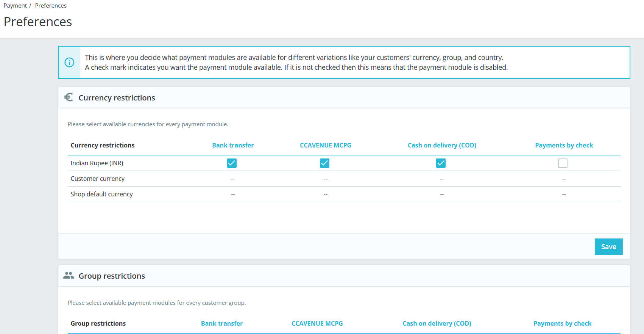Viewport: 644px width, 334px height.
Task: Click the Shop default currency row label
Action: tap(101, 194)
